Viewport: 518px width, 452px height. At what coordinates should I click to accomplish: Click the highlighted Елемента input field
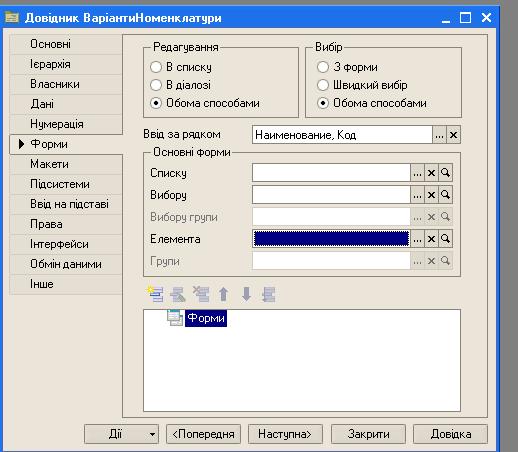tap(331, 239)
